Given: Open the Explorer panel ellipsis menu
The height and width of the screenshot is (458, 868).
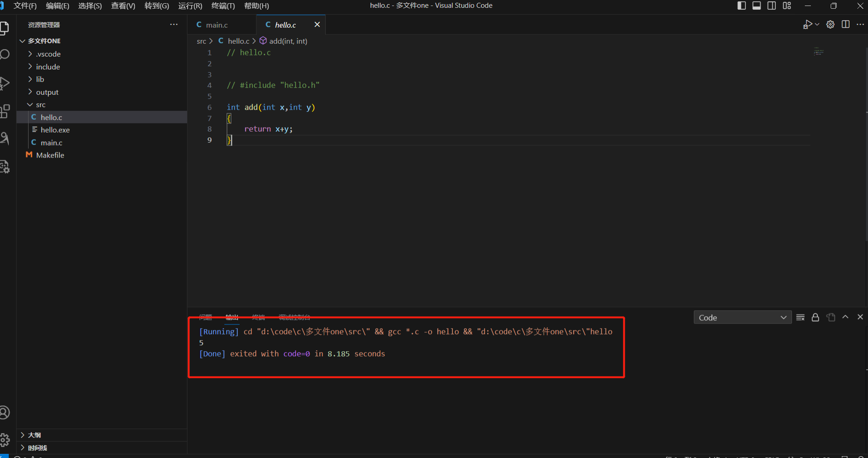Looking at the screenshot, I should (x=174, y=24).
